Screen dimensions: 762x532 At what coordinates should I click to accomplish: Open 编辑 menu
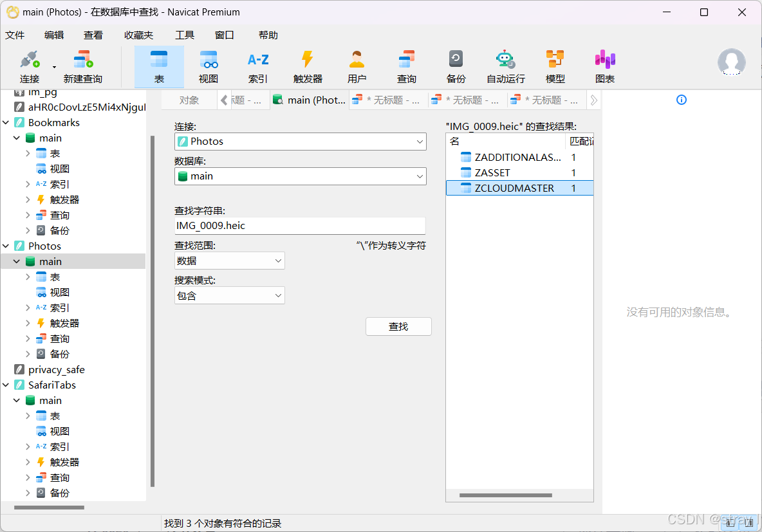pos(54,35)
